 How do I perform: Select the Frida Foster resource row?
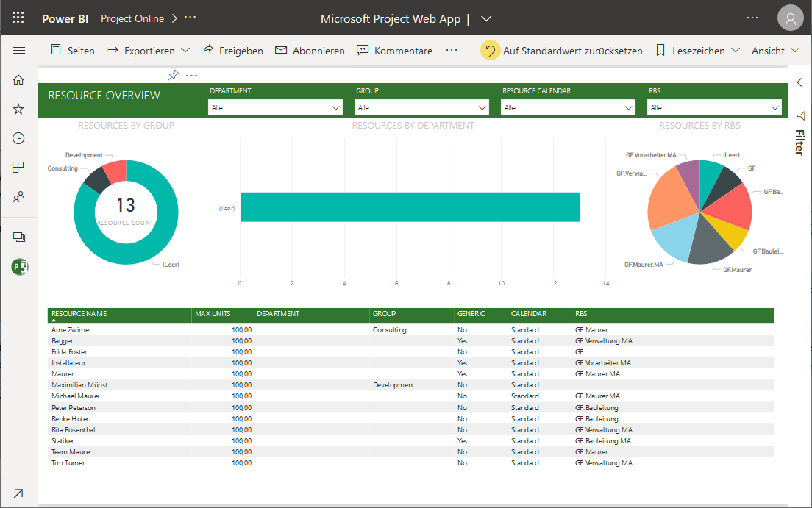[410, 352]
